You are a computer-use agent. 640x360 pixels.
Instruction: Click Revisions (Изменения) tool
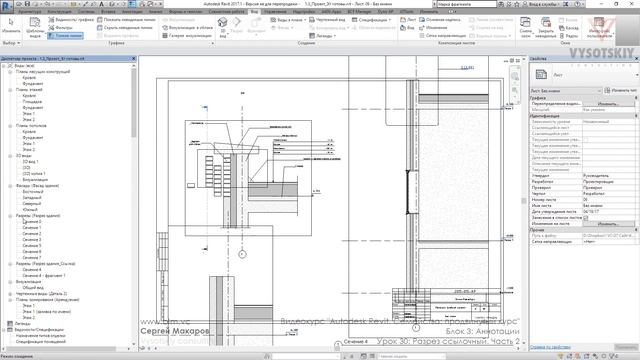tap(433, 28)
